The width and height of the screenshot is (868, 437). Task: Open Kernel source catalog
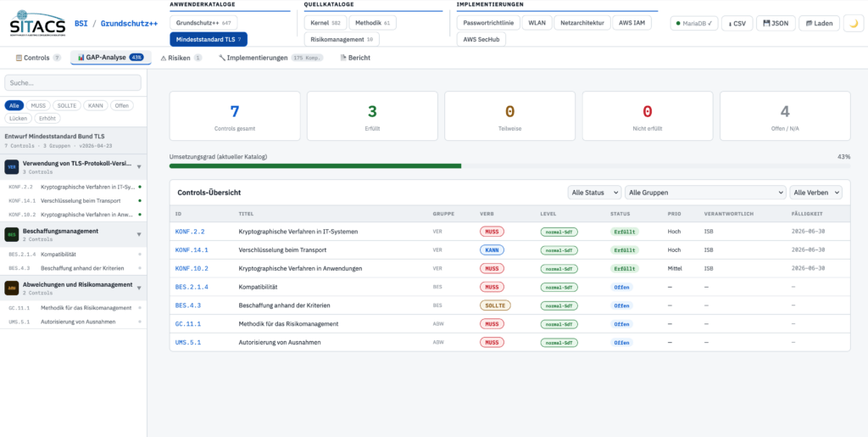[x=325, y=23]
